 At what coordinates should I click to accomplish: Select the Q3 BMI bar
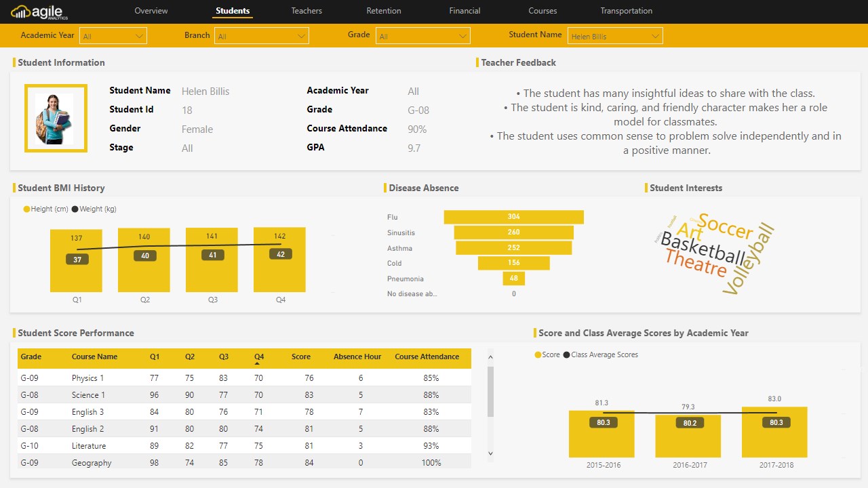coord(212,260)
